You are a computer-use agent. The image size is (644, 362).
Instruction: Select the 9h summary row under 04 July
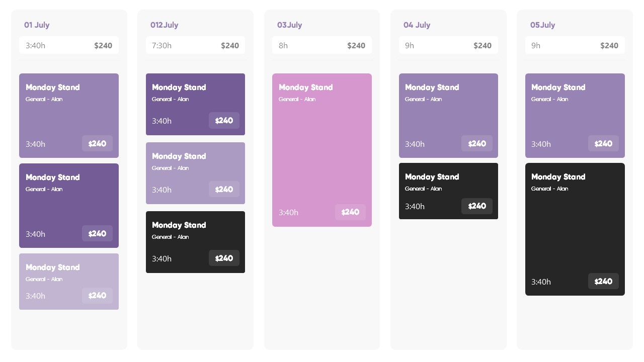coord(448,45)
